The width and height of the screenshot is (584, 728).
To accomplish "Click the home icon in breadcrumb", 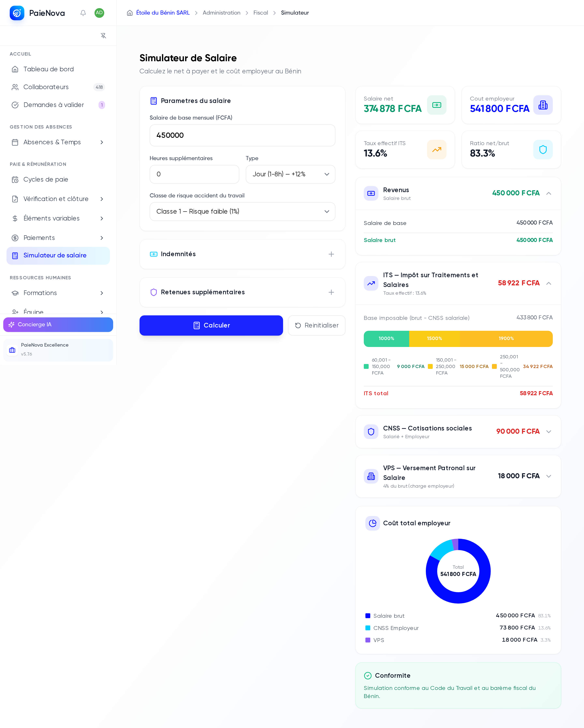I will pyautogui.click(x=130, y=13).
